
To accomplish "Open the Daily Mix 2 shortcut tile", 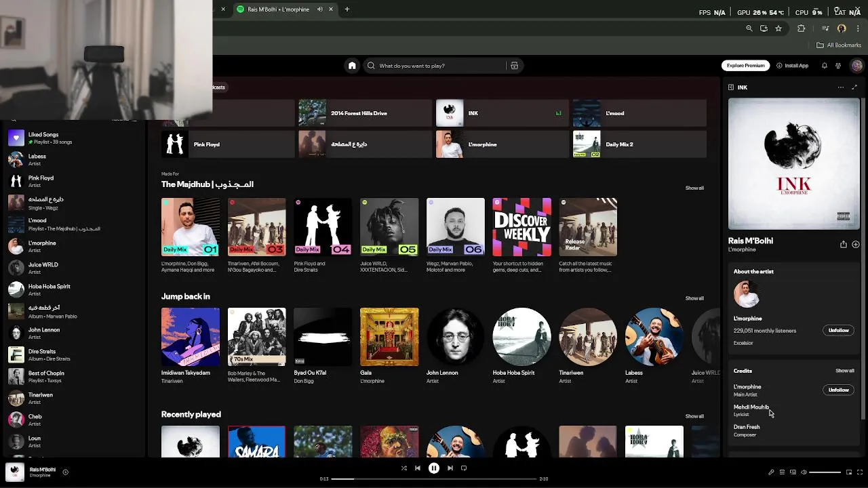I will (x=639, y=144).
